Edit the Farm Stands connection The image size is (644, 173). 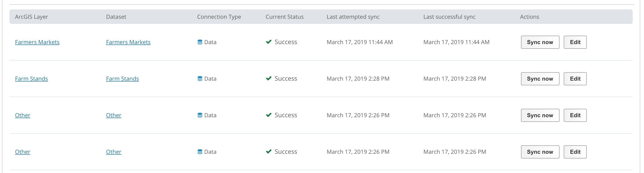click(575, 79)
